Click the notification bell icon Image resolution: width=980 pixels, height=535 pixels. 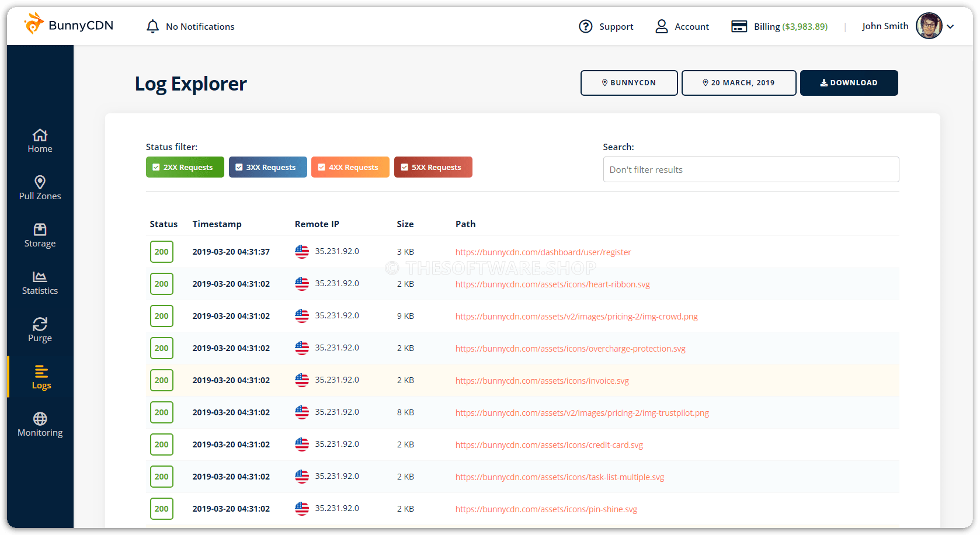pyautogui.click(x=152, y=26)
